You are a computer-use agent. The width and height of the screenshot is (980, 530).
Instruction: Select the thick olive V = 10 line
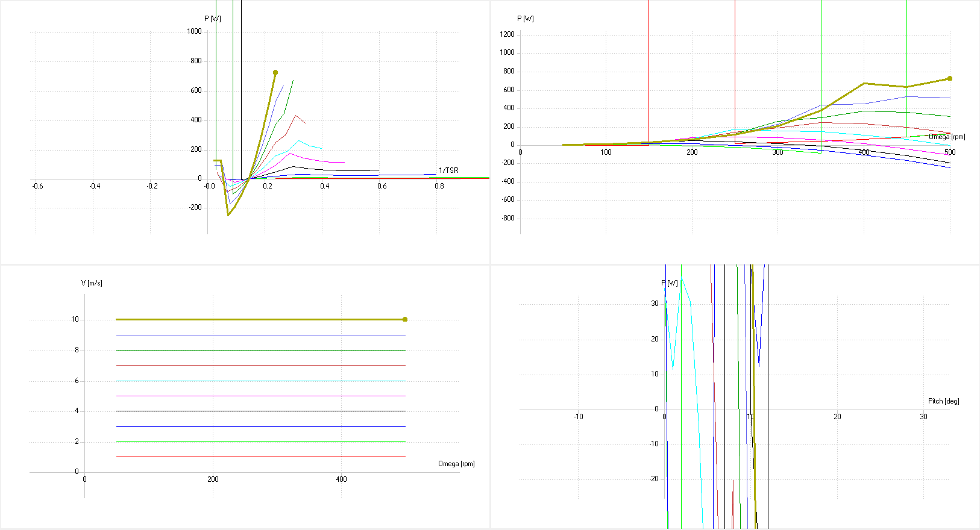(x=260, y=319)
